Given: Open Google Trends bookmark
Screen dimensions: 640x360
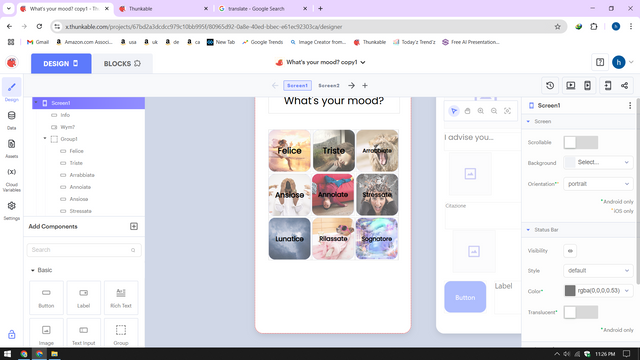Looking at the screenshot, I should click(262, 42).
